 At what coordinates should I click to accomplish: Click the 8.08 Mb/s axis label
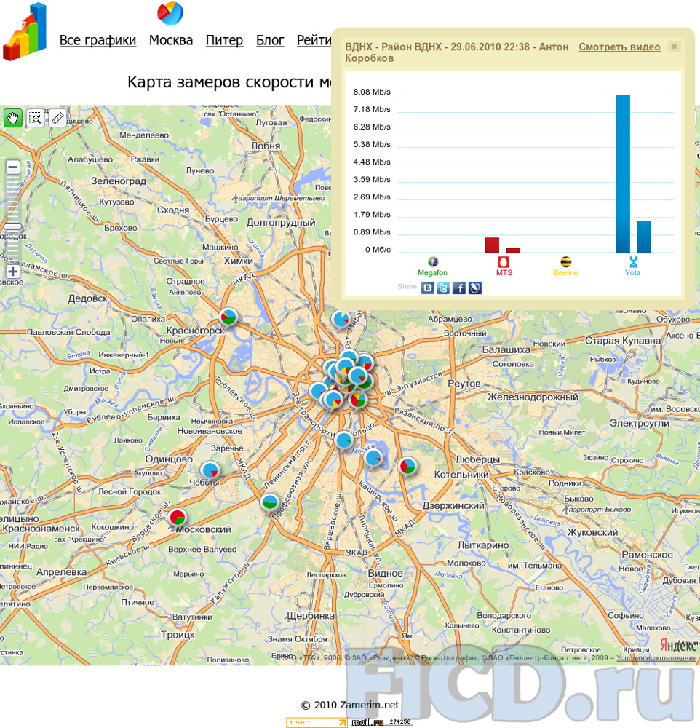point(372,92)
